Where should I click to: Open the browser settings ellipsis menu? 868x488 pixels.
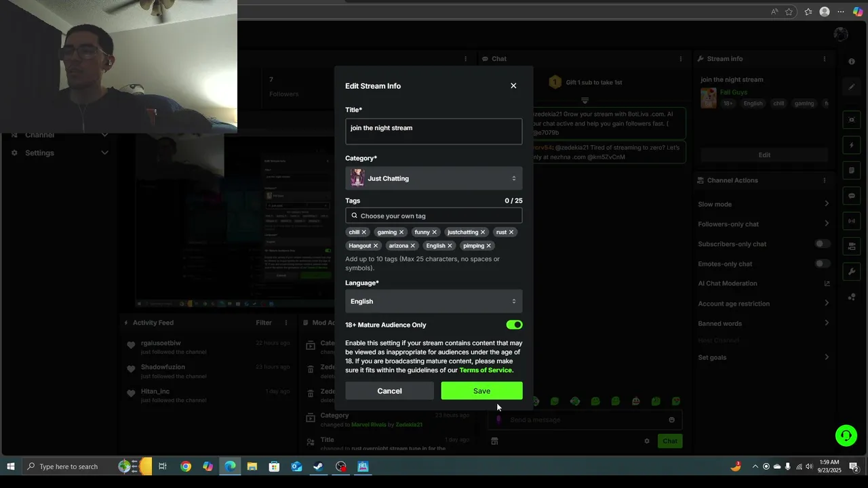click(841, 12)
